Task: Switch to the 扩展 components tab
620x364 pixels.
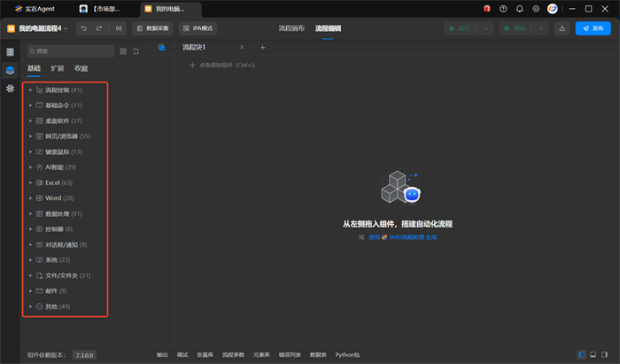Action: click(58, 68)
